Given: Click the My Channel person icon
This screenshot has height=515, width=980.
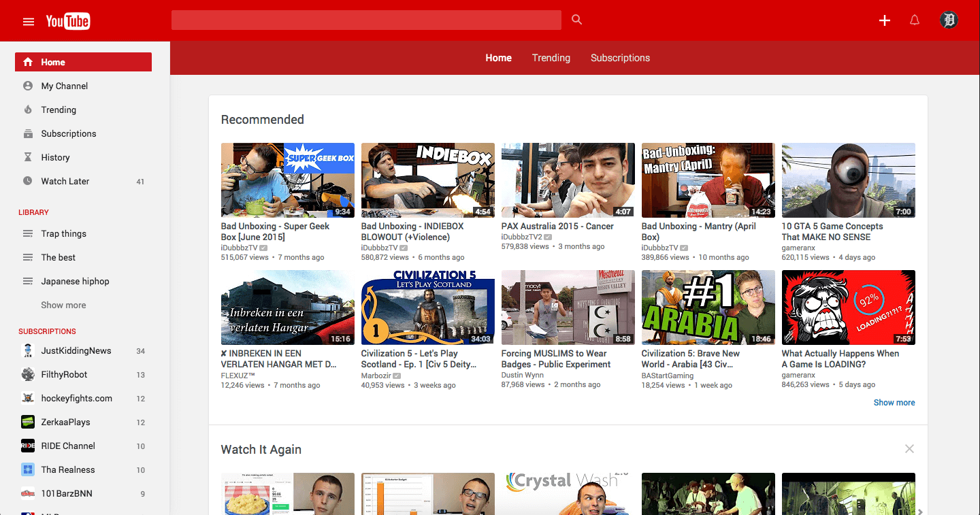Looking at the screenshot, I should pyautogui.click(x=28, y=86).
